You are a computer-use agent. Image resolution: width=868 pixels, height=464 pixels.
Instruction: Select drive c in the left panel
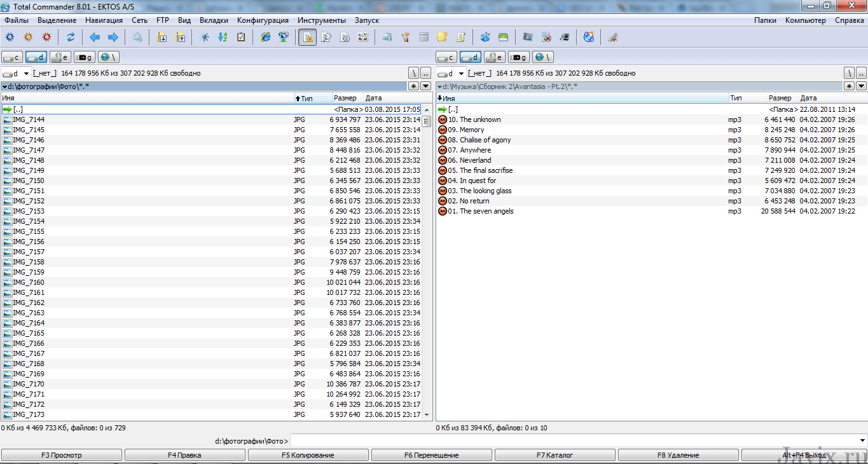click(x=12, y=57)
